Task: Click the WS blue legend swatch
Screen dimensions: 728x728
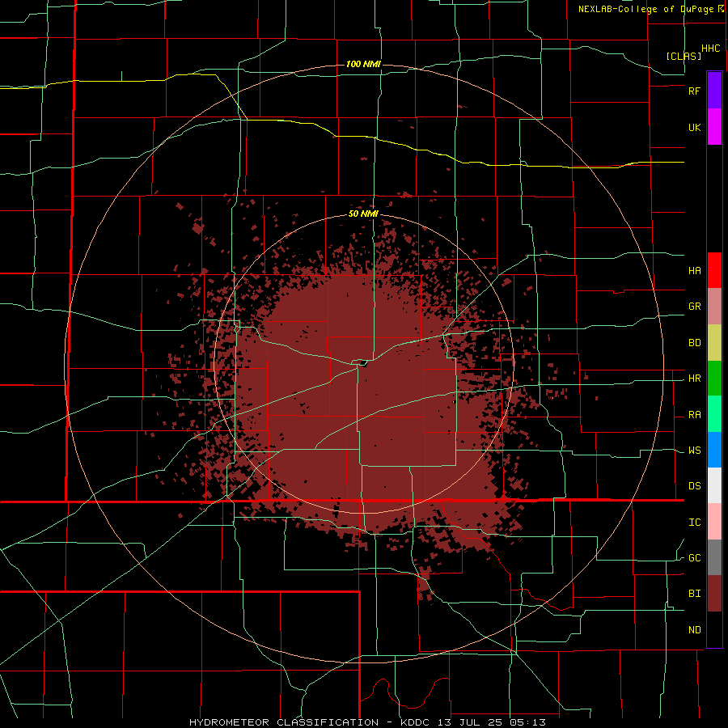Action: pyautogui.click(x=714, y=450)
